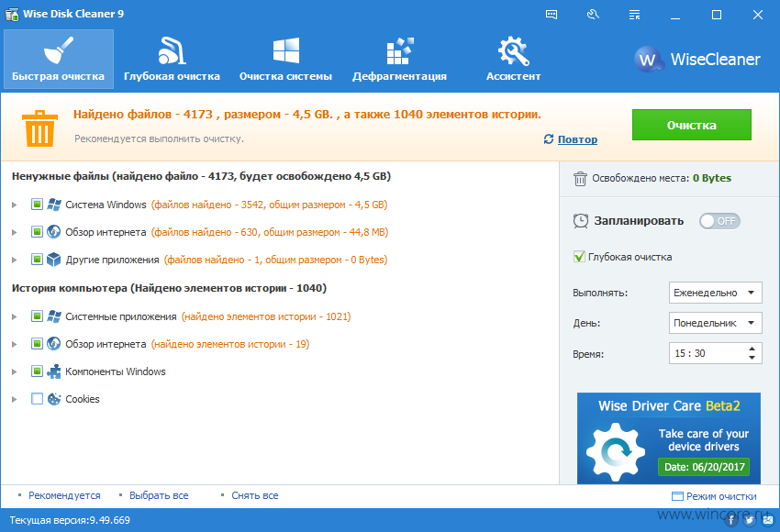This screenshot has height=532, width=780.
Task: Open the Facebook icon in the status bar
Action: point(730,521)
